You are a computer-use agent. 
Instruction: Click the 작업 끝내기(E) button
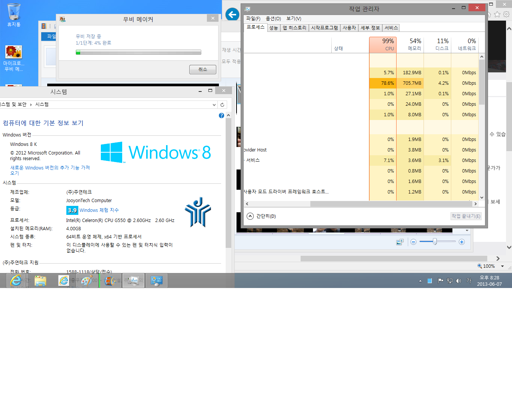coord(466,216)
